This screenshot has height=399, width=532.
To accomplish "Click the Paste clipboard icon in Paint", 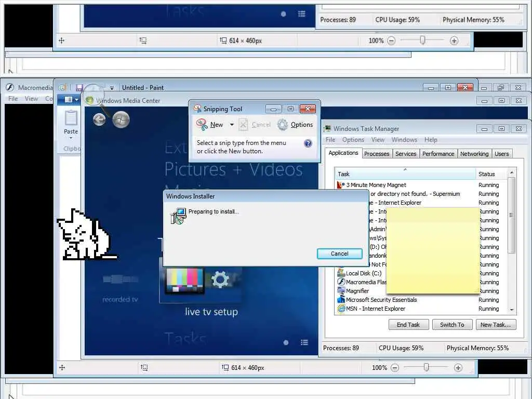I will coord(71,118).
